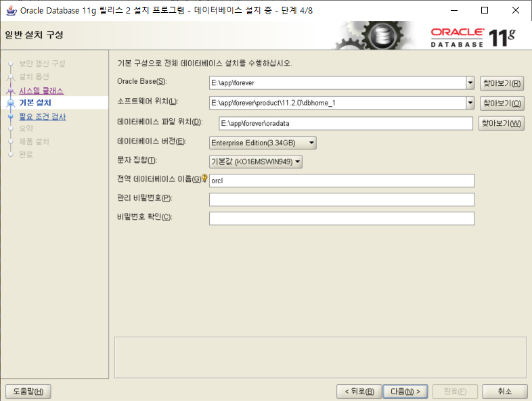Click the 보안 갱신 구성 step label
This screenshot has width=532, height=401.
click(x=42, y=64)
